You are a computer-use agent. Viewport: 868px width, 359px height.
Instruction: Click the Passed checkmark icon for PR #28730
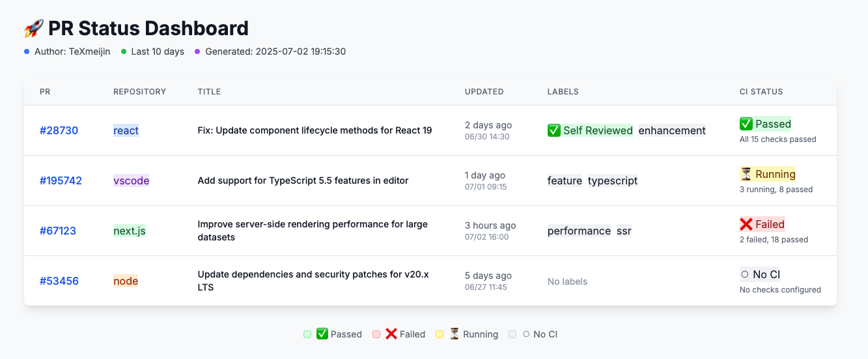pos(746,124)
